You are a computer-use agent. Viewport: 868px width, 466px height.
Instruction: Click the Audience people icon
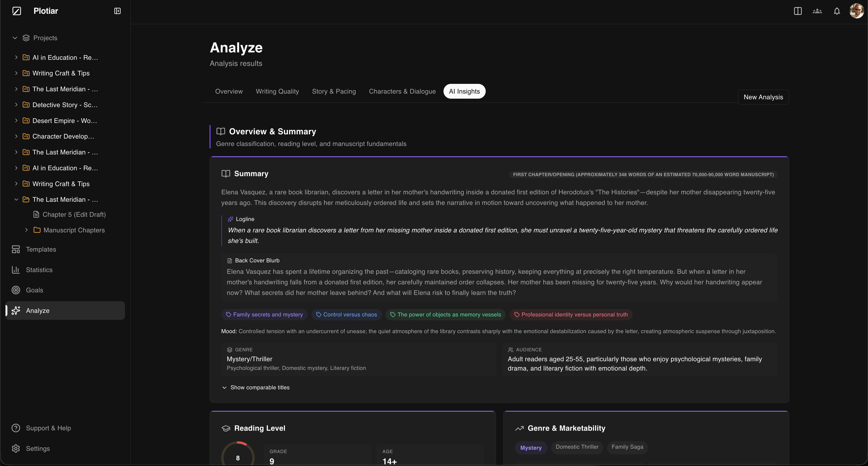coord(510,350)
